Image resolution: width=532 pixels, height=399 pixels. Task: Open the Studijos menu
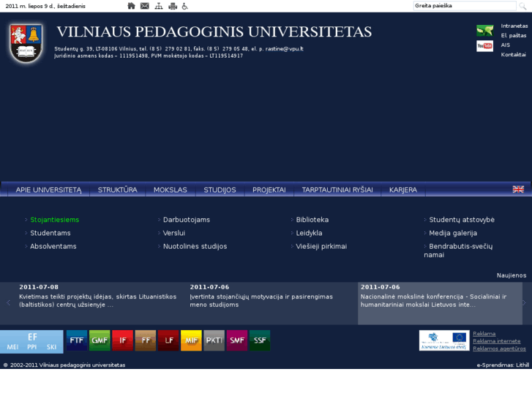[220, 190]
